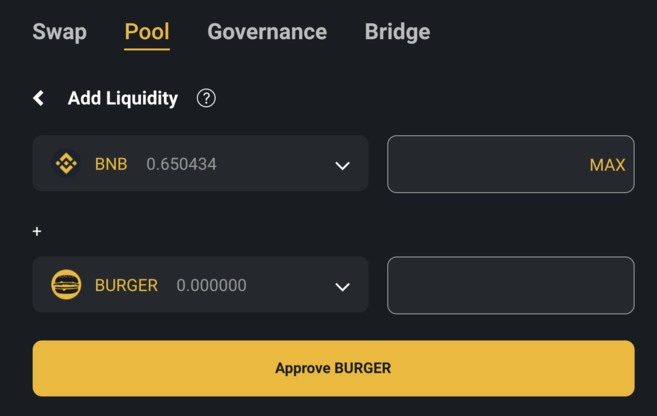Click MAX to use full BNB balance
Image resolution: width=657 pixels, height=416 pixels.
[607, 165]
